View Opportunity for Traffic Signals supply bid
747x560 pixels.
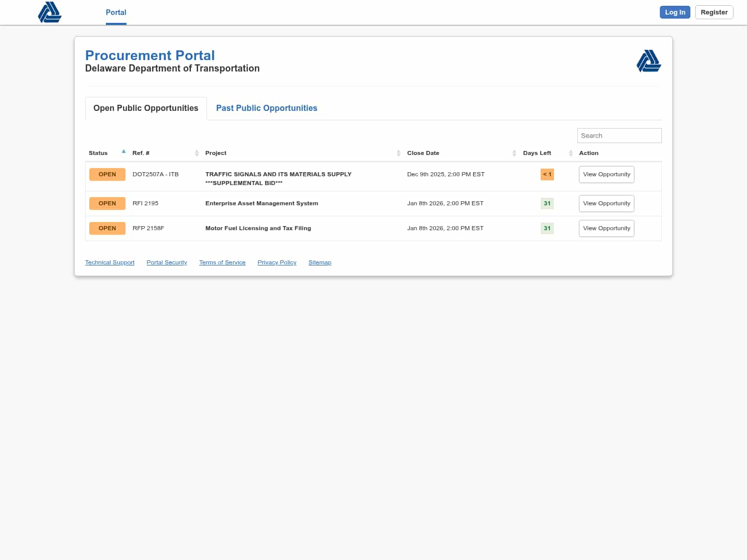(606, 175)
